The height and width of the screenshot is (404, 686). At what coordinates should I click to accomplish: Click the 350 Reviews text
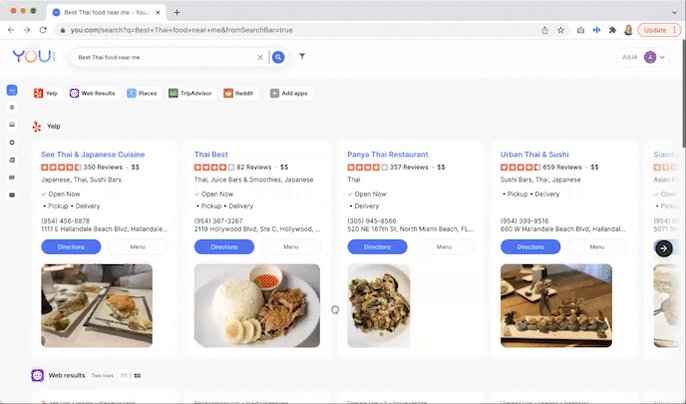coord(103,167)
